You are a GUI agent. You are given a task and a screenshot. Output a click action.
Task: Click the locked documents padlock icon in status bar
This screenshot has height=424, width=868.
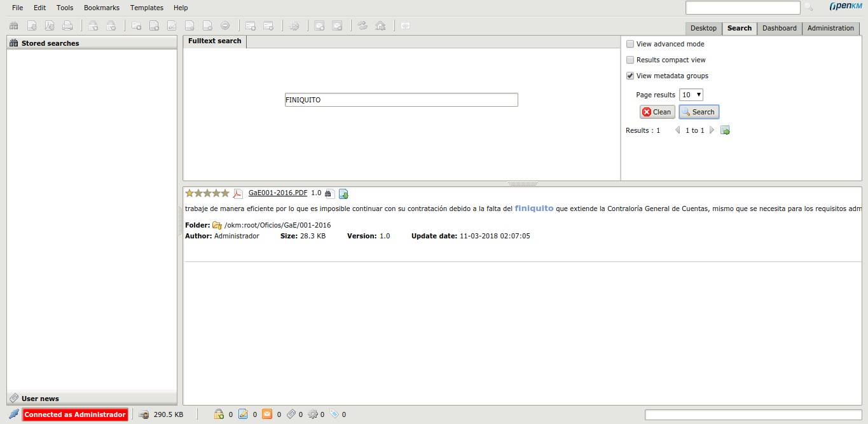click(x=219, y=414)
